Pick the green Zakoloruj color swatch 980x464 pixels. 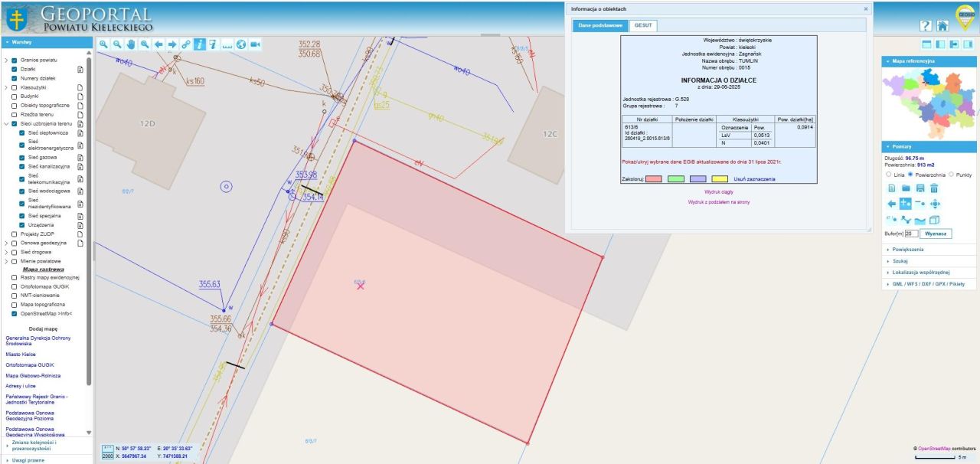click(x=675, y=178)
